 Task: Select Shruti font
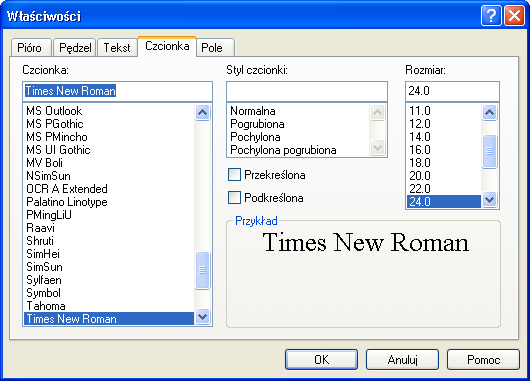click(109, 241)
